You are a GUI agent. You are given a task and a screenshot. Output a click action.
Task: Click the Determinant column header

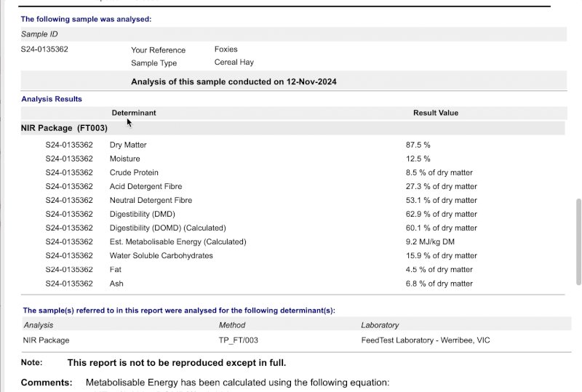point(133,113)
